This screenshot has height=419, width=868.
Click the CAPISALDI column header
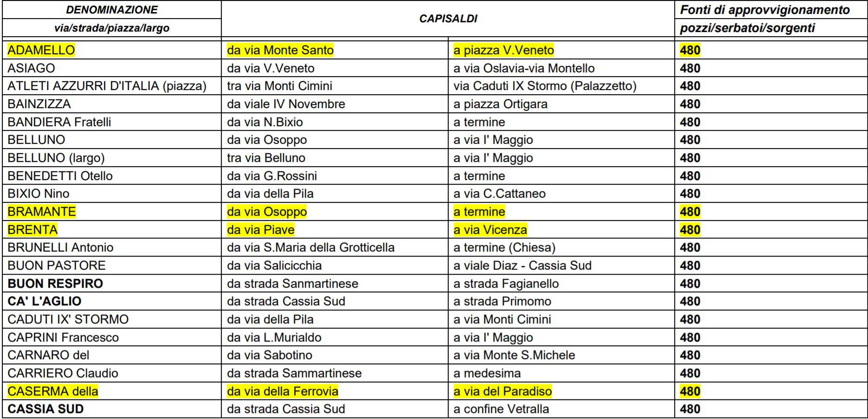click(448, 19)
